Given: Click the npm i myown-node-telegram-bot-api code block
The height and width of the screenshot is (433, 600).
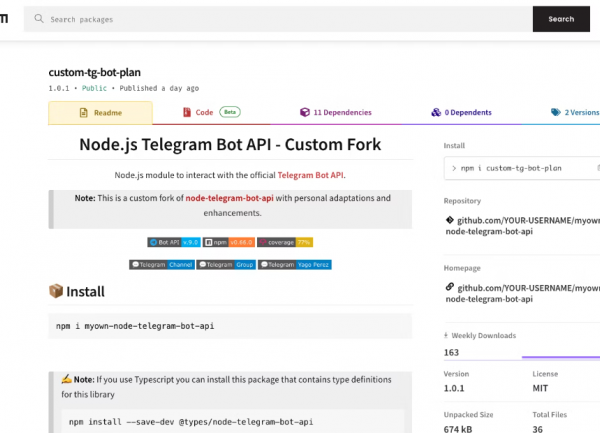Looking at the screenshot, I should 230,326.
